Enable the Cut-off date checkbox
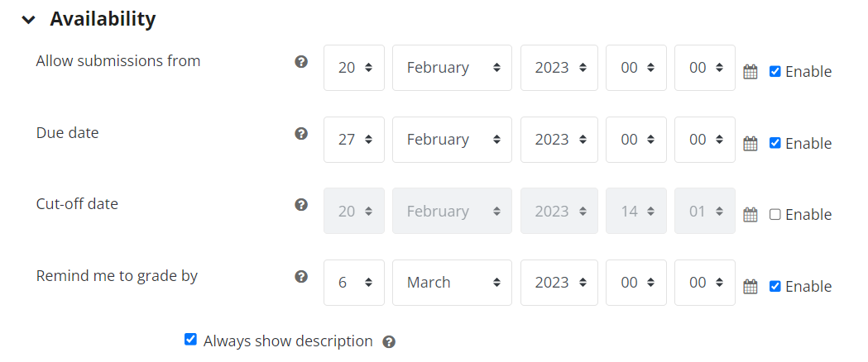 pyautogui.click(x=775, y=214)
